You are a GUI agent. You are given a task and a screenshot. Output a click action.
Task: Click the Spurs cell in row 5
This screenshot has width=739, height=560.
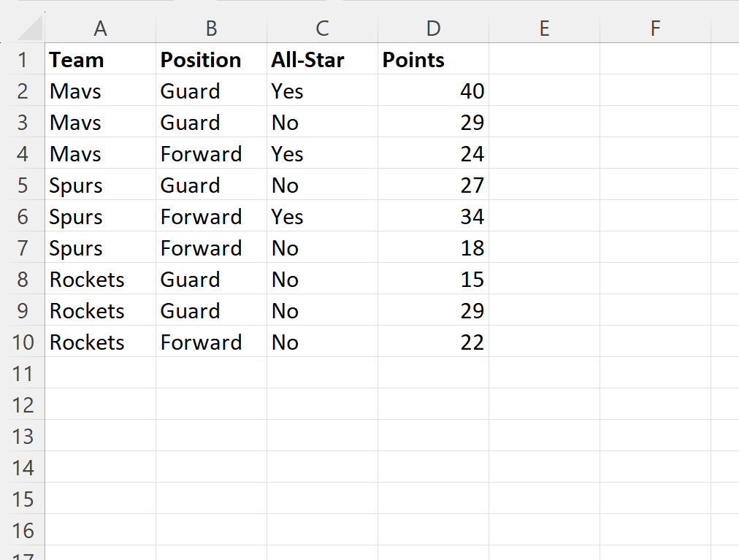point(100,185)
